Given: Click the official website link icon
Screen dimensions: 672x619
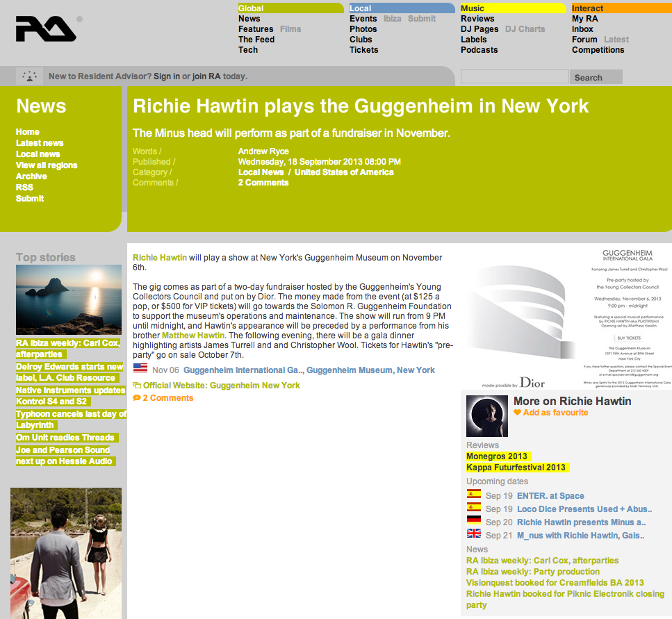Looking at the screenshot, I should click(x=137, y=385).
